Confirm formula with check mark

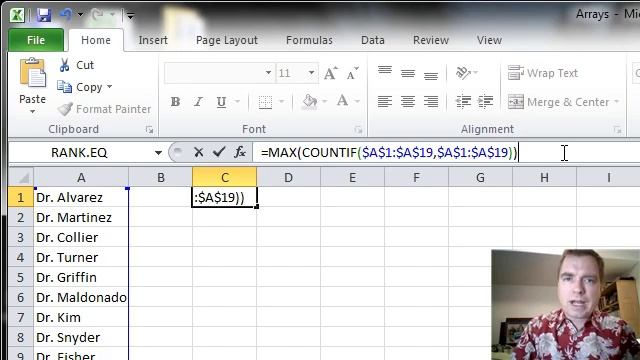pos(219,152)
